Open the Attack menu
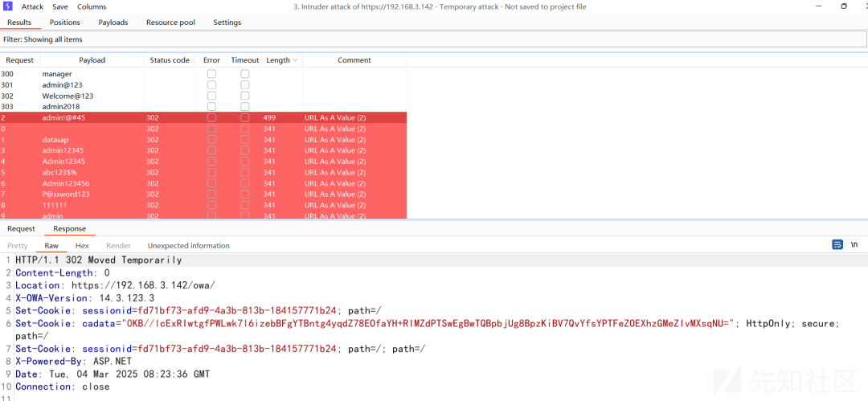Image resolution: width=868 pixels, height=401 pixels. pyautogui.click(x=33, y=6)
